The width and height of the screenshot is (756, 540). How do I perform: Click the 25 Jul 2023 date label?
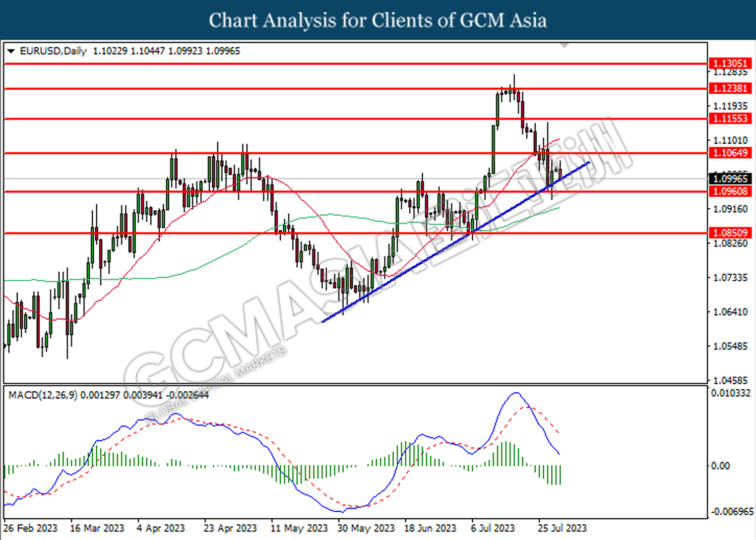click(x=562, y=528)
